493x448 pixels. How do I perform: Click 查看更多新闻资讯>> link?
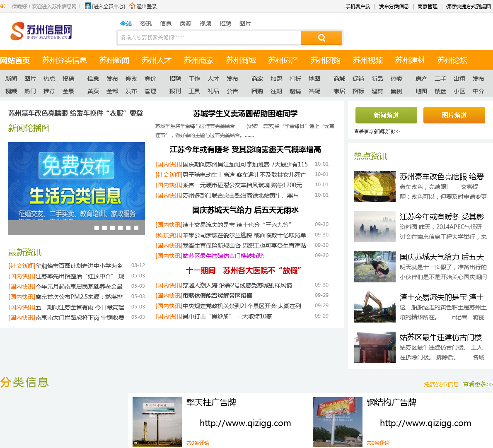click(x=377, y=132)
